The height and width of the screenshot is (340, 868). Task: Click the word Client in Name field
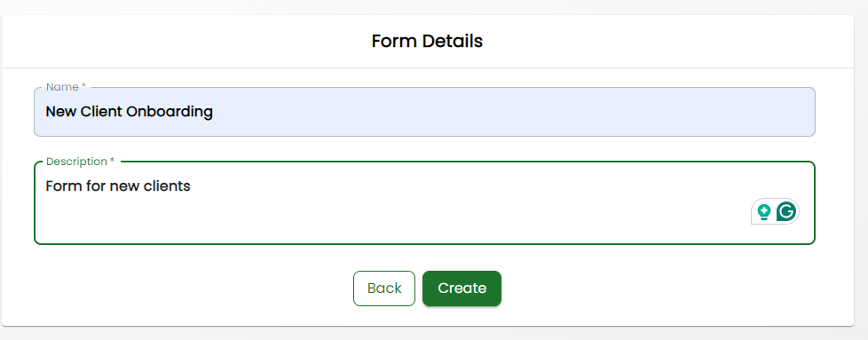pos(101,112)
